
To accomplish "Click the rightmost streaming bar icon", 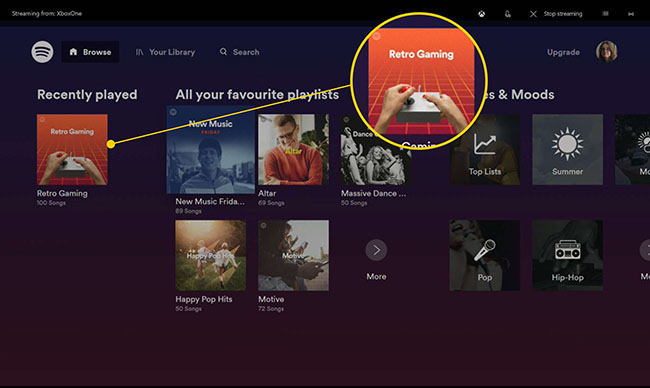I will point(631,14).
